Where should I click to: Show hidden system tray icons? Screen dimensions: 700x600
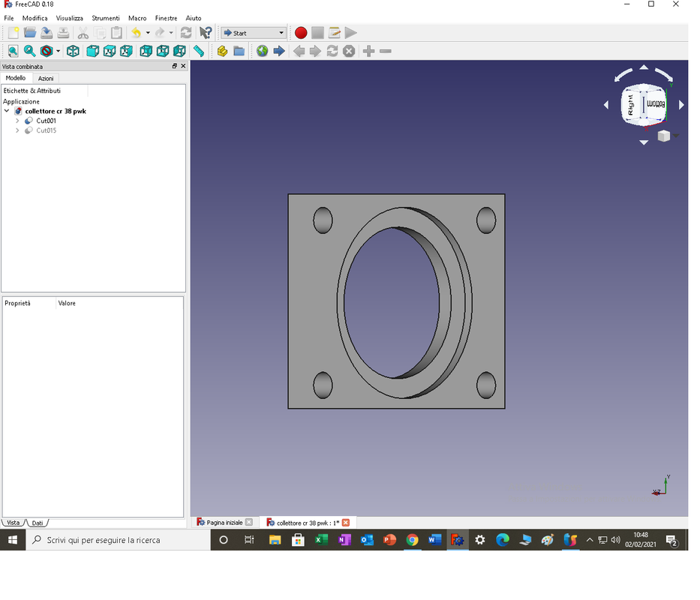coord(590,540)
